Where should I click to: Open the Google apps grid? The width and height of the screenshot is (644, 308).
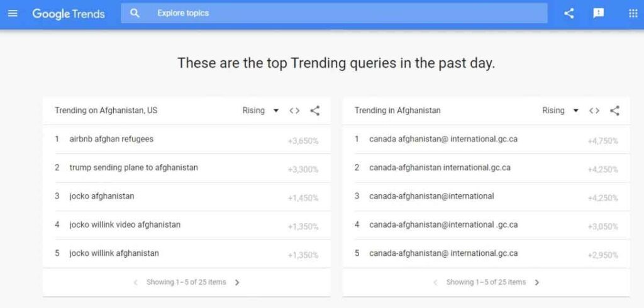point(633,13)
